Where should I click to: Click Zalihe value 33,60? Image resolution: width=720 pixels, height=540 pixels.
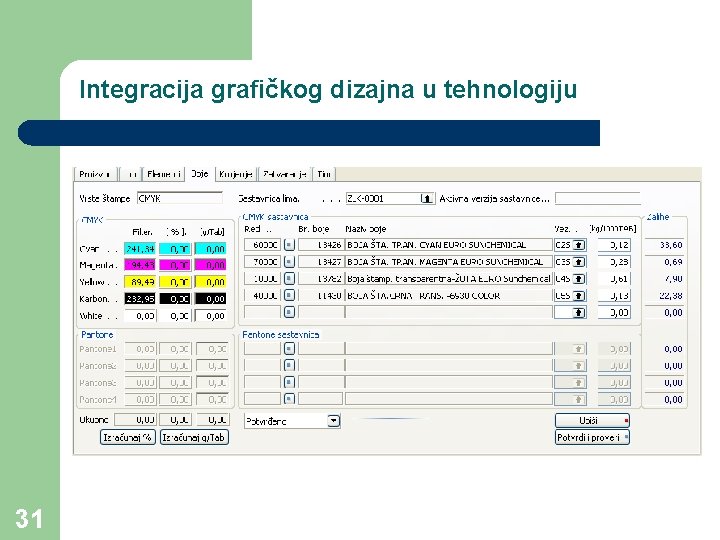click(x=671, y=245)
